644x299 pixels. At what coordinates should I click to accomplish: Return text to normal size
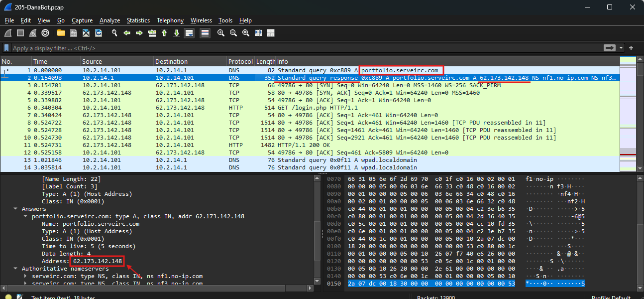(x=246, y=33)
